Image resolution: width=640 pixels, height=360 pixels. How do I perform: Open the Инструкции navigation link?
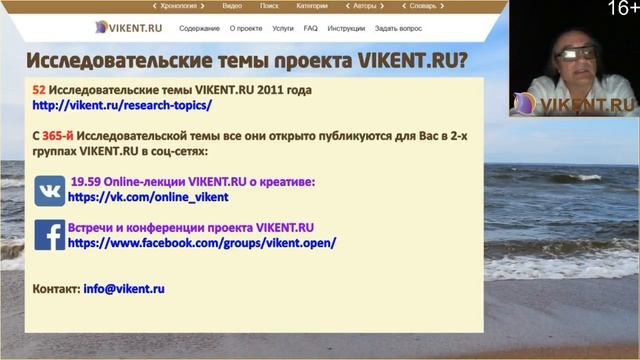pyautogui.click(x=346, y=29)
